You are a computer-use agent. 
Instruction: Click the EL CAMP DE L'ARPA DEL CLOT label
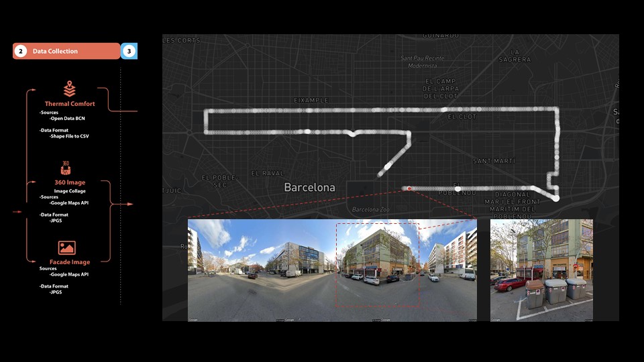pyautogui.click(x=441, y=88)
